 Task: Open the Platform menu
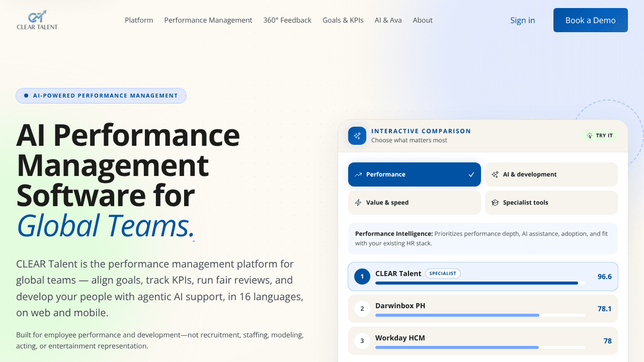pos(139,20)
